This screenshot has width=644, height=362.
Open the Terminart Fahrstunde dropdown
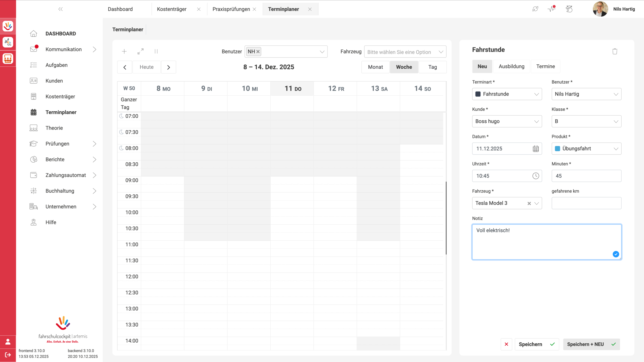click(x=507, y=94)
